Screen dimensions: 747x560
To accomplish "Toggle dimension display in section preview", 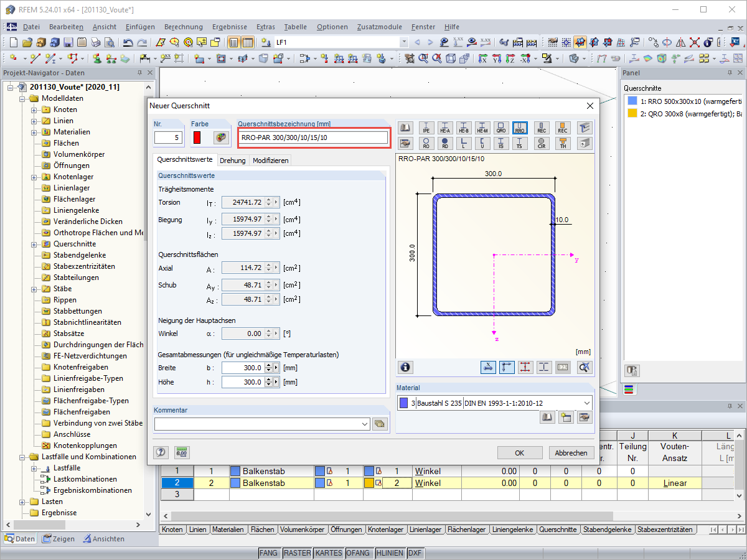I will 489,367.
